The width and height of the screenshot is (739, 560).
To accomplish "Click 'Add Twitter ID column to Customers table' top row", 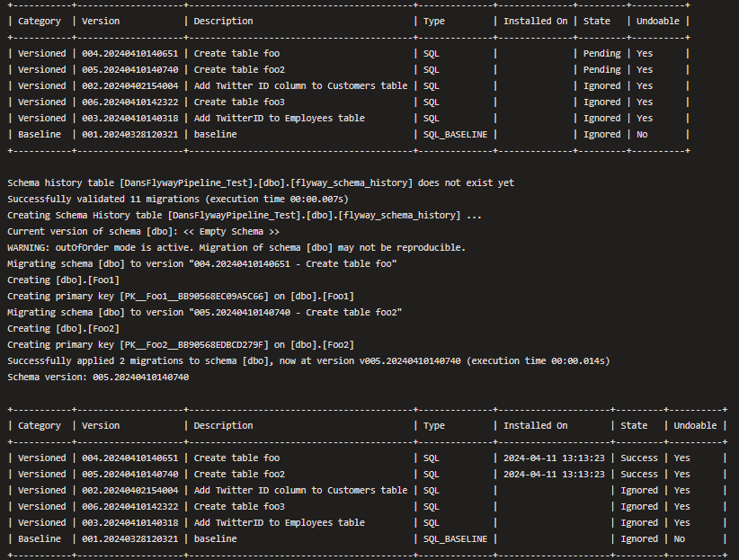I will [x=300, y=85].
